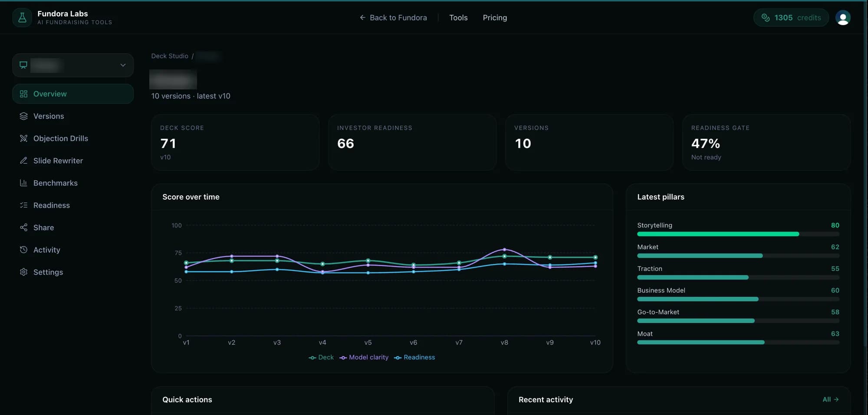868x415 pixels.
Task: Open Objection Drills in sidebar
Action: [73, 138]
